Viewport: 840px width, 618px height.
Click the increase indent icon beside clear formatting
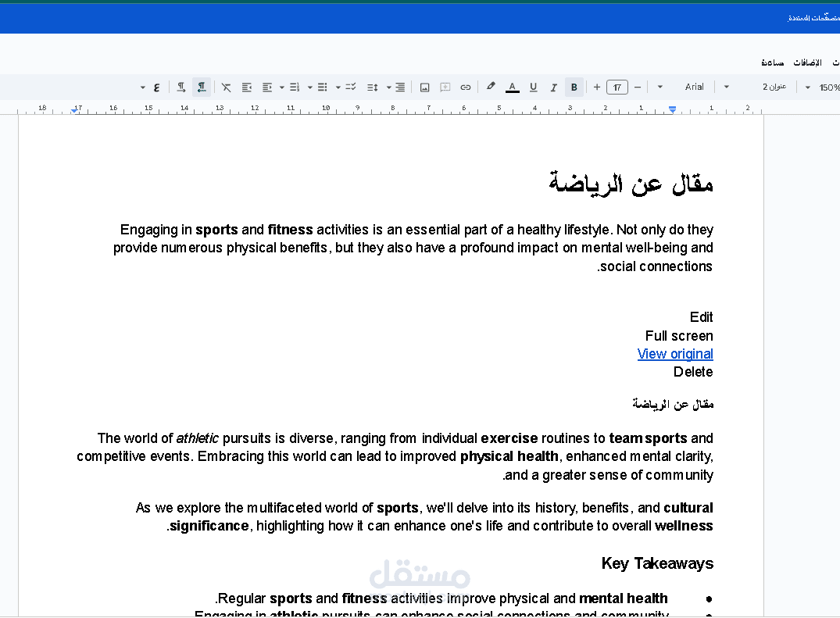[x=246, y=88]
